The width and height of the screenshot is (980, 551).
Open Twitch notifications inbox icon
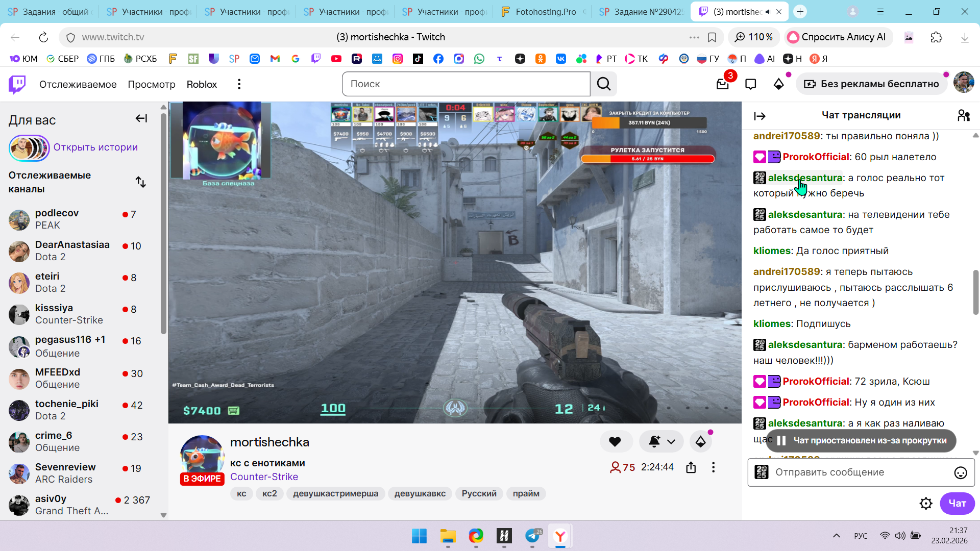[722, 84]
